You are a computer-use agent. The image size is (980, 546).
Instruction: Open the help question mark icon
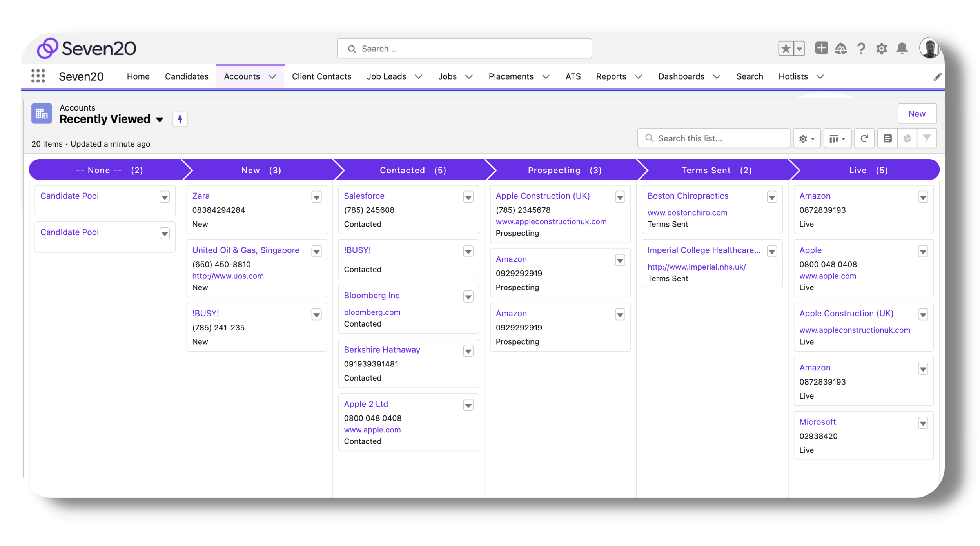point(861,49)
